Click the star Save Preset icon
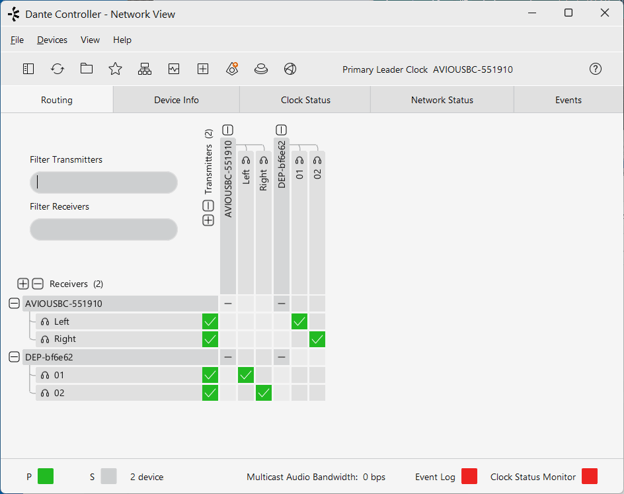Viewport: 624px width, 494px height. [x=115, y=69]
